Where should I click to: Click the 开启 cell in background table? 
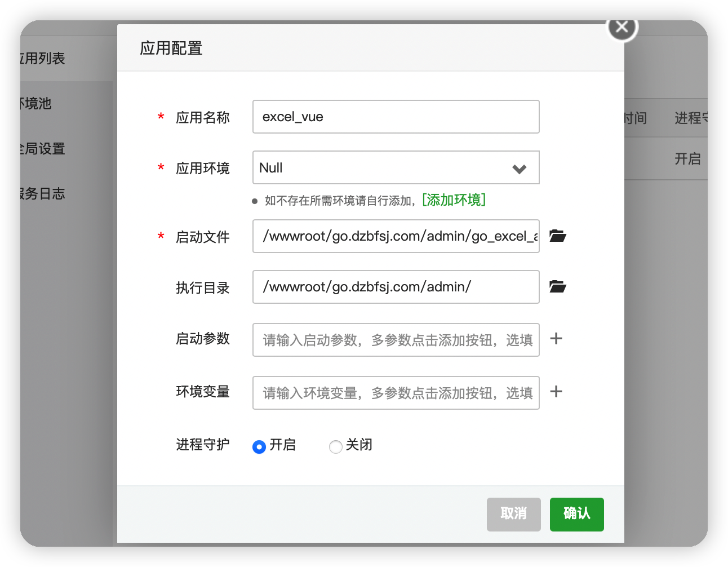coord(687,159)
